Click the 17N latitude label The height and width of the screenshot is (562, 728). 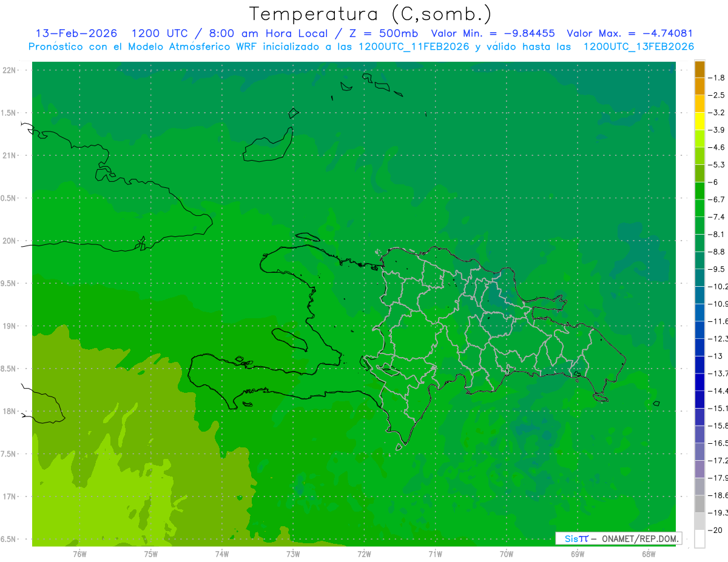pos(10,497)
